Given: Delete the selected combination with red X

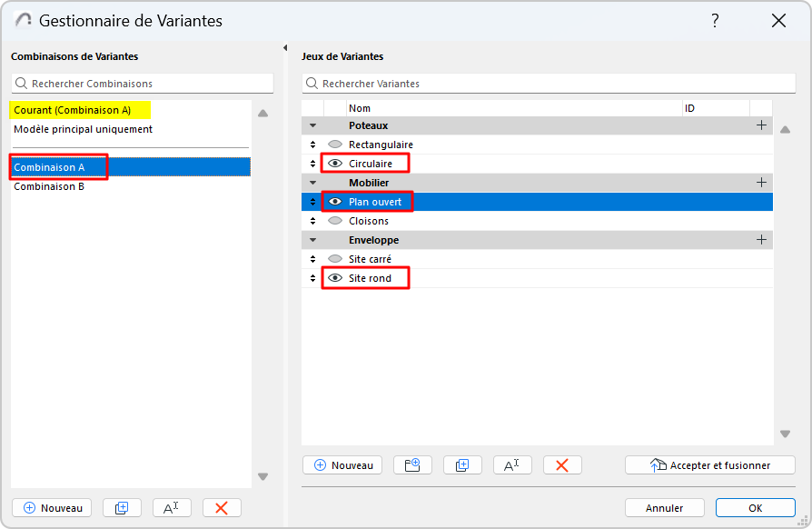Looking at the screenshot, I should point(222,508).
